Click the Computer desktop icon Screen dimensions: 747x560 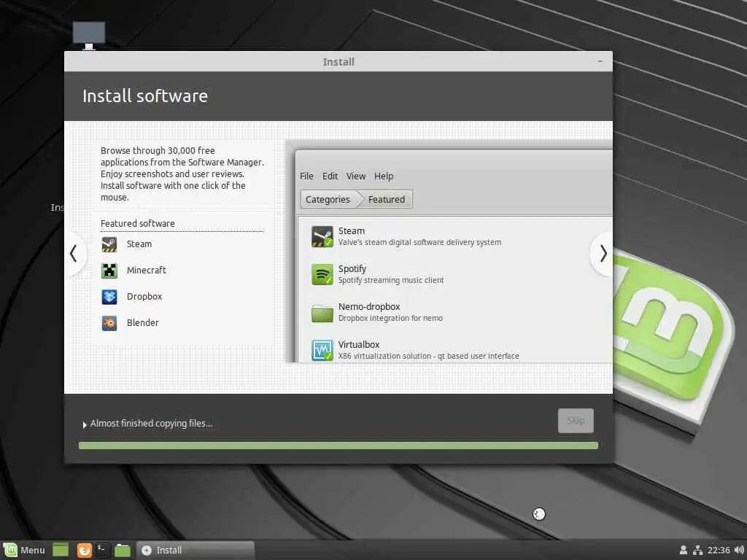click(88, 36)
